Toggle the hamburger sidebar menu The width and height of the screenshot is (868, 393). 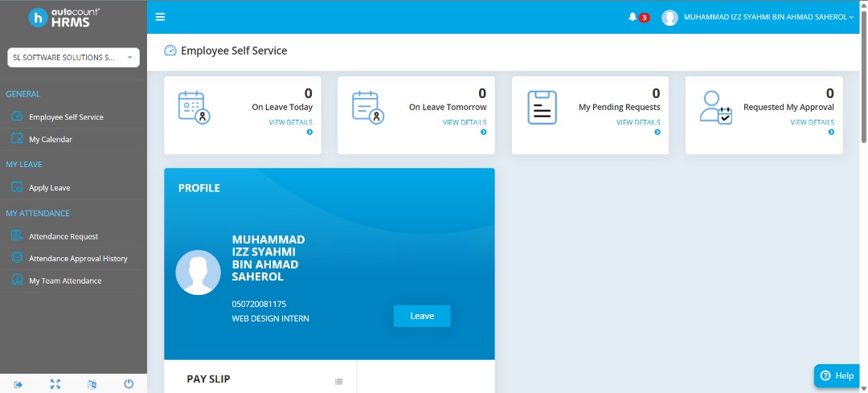tap(160, 17)
